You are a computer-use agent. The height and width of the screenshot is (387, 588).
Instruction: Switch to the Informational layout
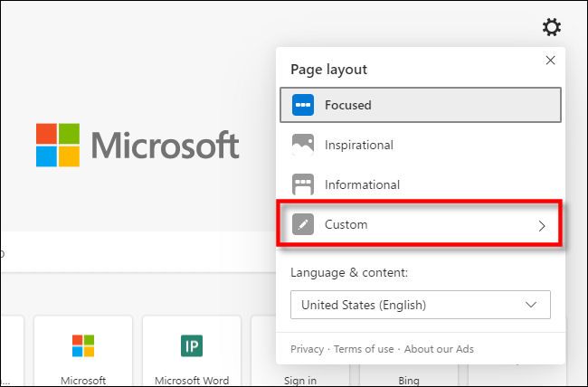pyautogui.click(x=421, y=184)
